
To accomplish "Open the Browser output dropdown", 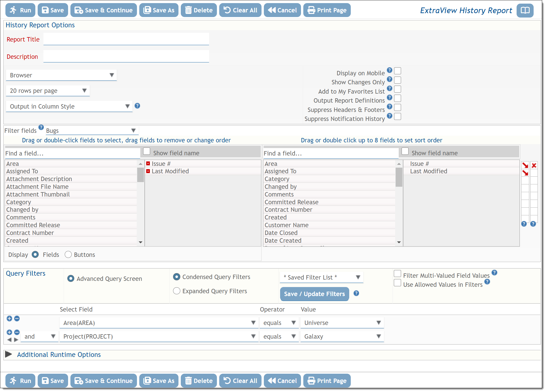I will tap(61, 75).
